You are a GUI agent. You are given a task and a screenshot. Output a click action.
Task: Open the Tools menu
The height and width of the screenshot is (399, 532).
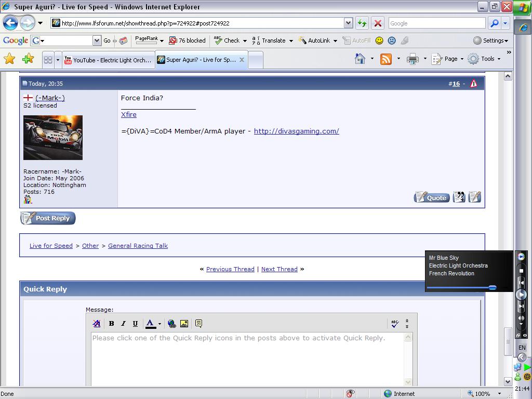(x=484, y=59)
